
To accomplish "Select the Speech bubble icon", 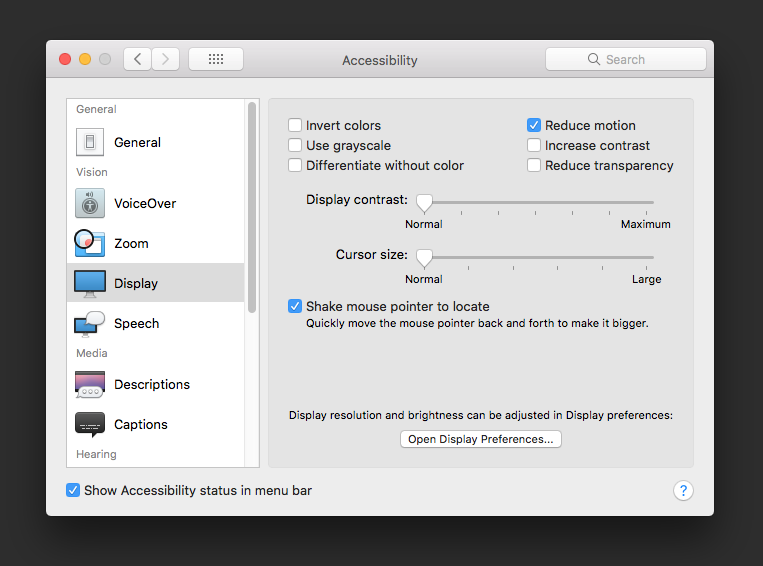I will tap(90, 323).
